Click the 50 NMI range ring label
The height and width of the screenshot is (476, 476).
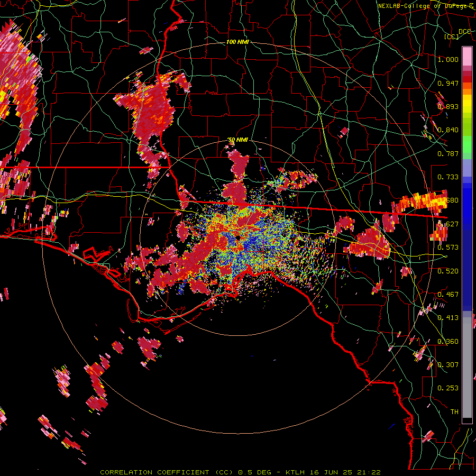pos(237,140)
